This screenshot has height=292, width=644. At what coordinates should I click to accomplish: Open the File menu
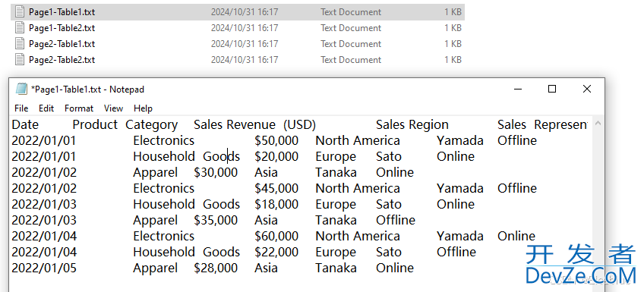click(x=21, y=108)
